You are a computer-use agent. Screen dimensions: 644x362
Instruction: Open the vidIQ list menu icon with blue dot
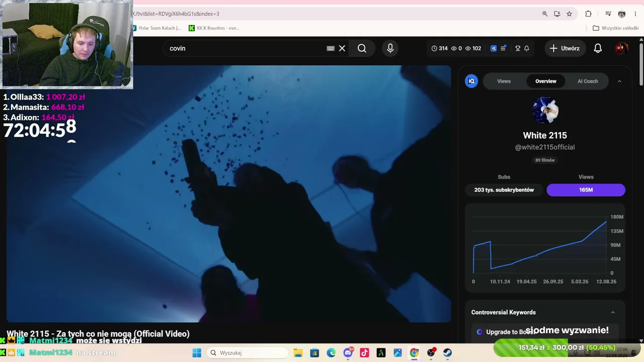503,48
